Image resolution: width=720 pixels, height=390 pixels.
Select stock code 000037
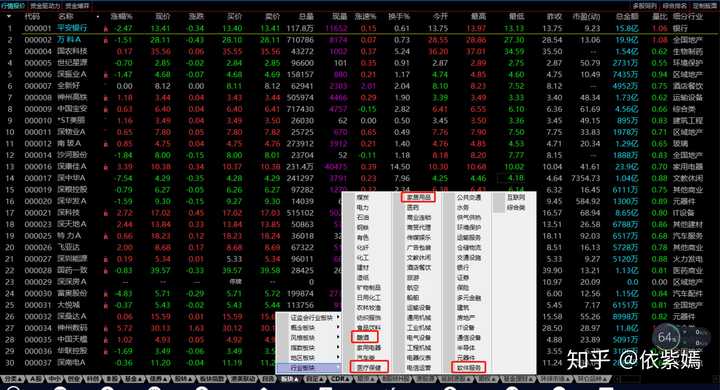[x=38, y=363]
